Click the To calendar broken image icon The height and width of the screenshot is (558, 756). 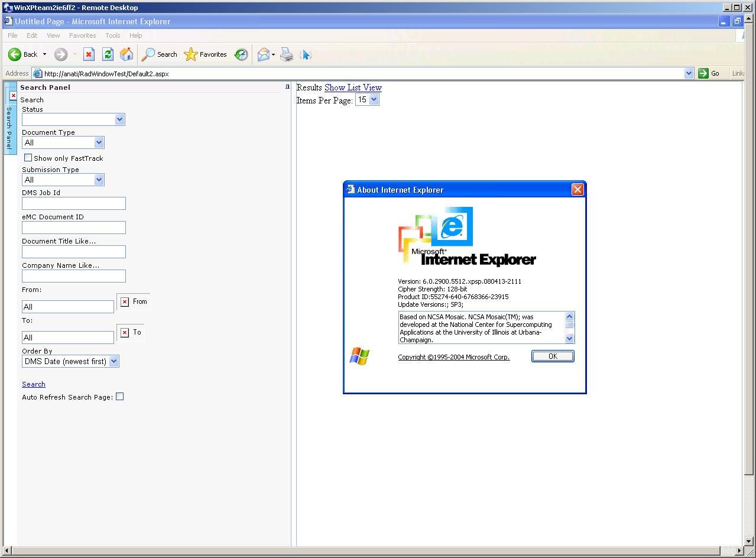coord(125,333)
